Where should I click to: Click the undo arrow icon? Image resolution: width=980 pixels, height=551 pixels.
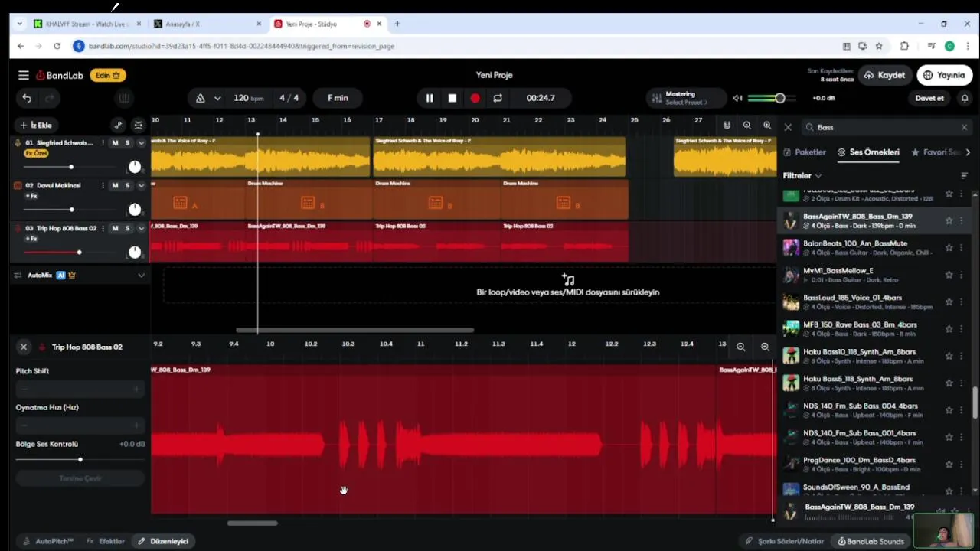pos(27,98)
